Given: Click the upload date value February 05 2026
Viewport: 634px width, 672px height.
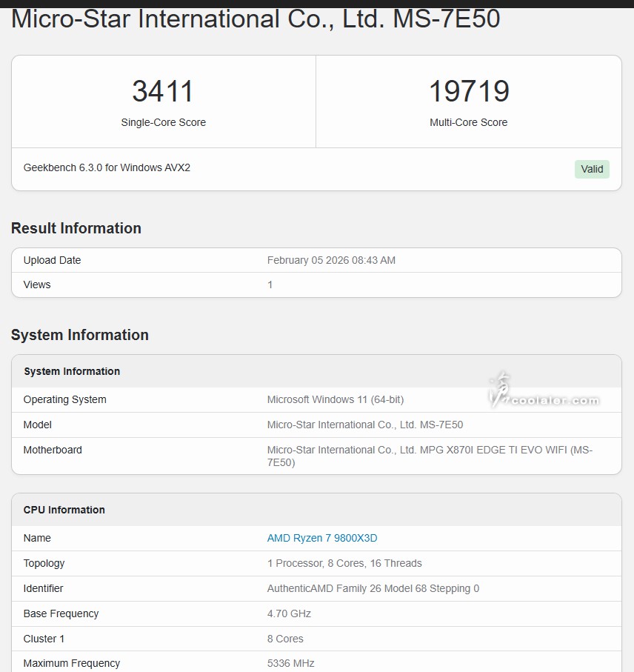Looking at the screenshot, I should click(x=331, y=260).
